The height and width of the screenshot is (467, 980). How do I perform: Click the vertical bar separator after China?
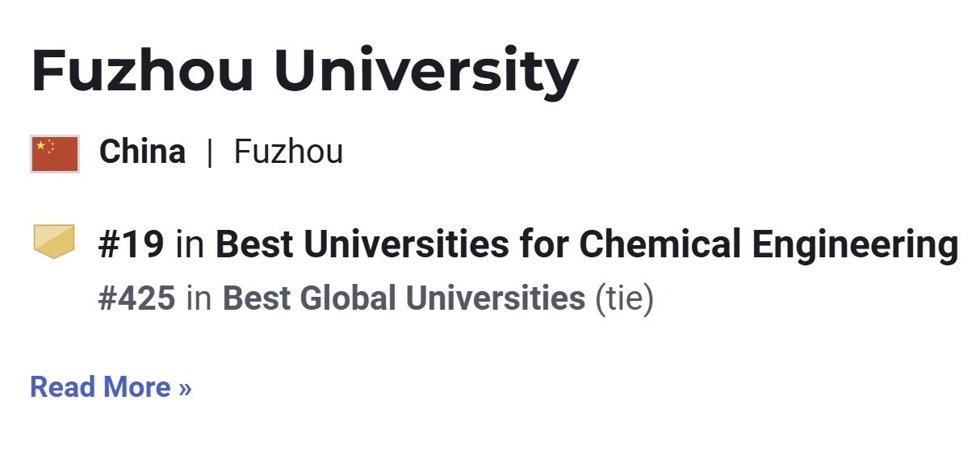pyautogui.click(x=210, y=152)
